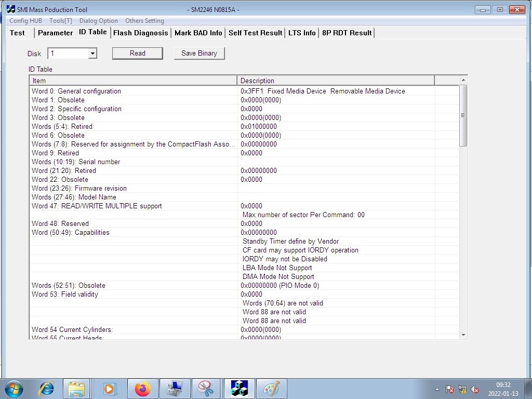Viewport: 532px width, 399px height.
Task: Select row Word 6: Obsolete
Action: 244,136
